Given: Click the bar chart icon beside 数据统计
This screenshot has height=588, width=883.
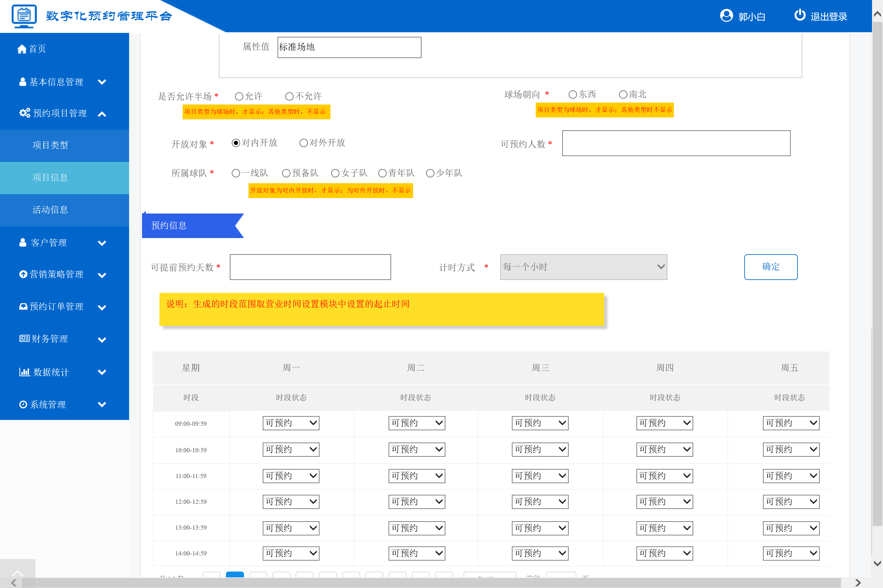Looking at the screenshot, I should click(x=25, y=372).
